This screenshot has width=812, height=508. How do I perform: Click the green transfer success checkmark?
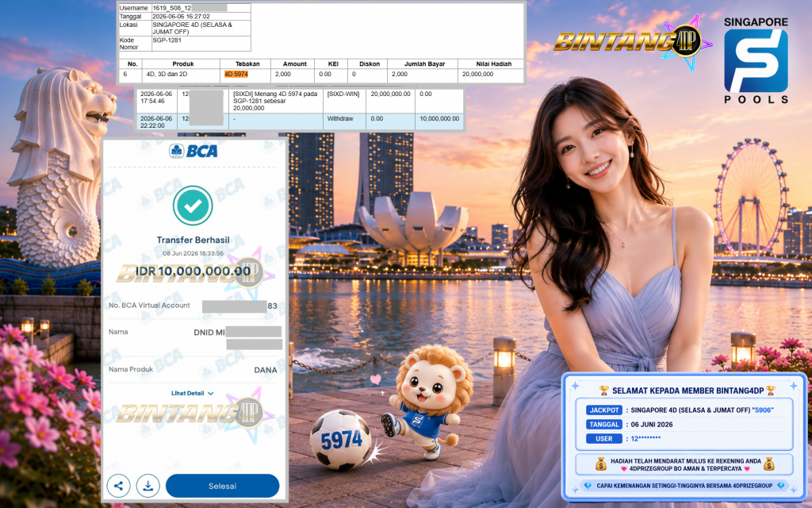click(193, 206)
